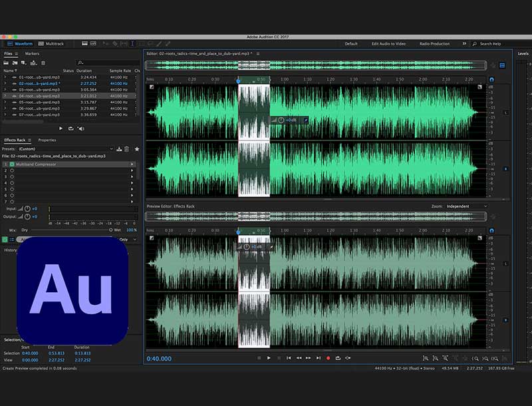Viewport: 532px width, 406px height.
Task: Toggle power state of effects slot 2
Action: click(11, 170)
